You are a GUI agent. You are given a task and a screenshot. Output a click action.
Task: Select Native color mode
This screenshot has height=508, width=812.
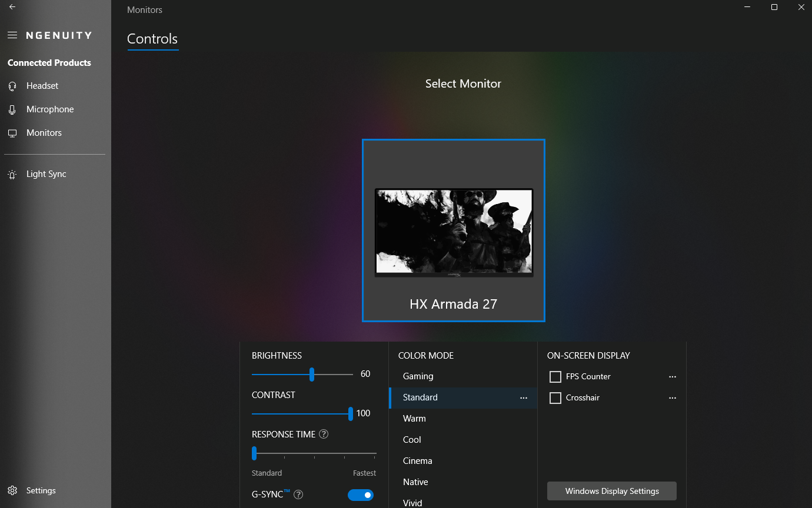click(x=463, y=482)
